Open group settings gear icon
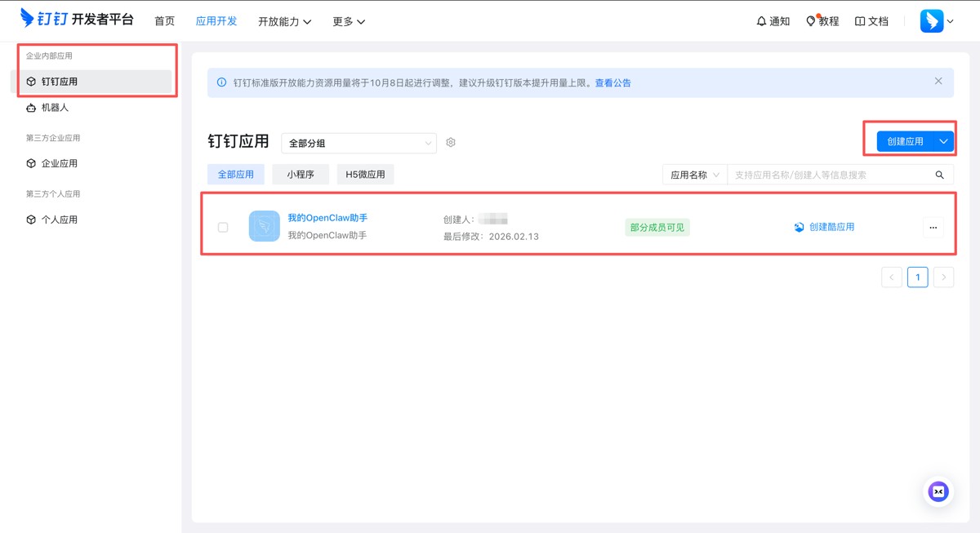The height and width of the screenshot is (533, 980). [x=451, y=142]
